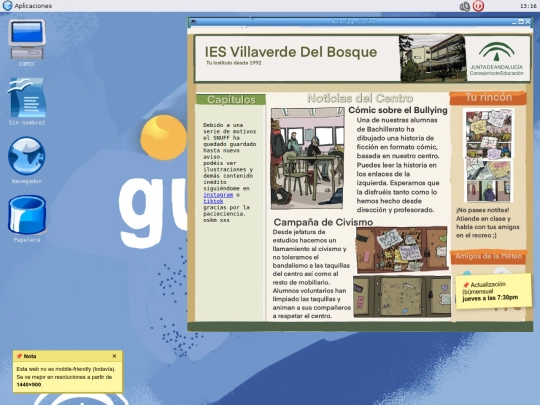This screenshot has width=540, height=405.
Task: Click the Junta de Andalucía logo
Action: 497,59
